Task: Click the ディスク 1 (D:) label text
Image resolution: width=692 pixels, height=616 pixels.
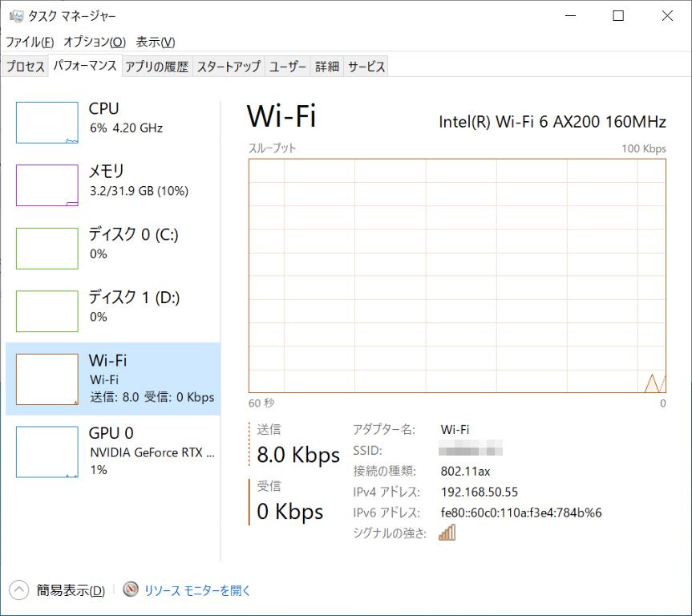Action: pyautogui.click(x=134, y=298)
